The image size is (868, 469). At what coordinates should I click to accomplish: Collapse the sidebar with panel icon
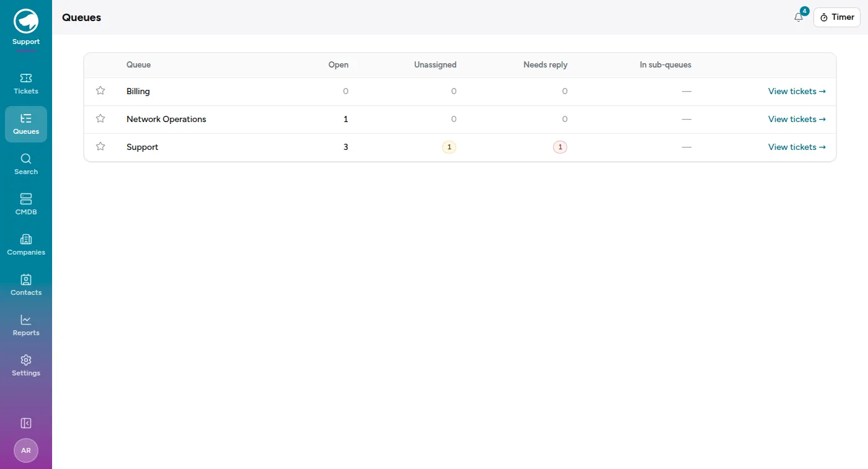click(26, 423)
